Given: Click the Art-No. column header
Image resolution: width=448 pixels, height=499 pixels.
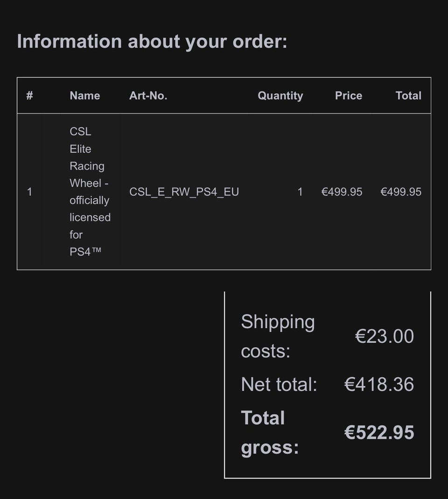Looking at the screenshot, I should (148, 96).
